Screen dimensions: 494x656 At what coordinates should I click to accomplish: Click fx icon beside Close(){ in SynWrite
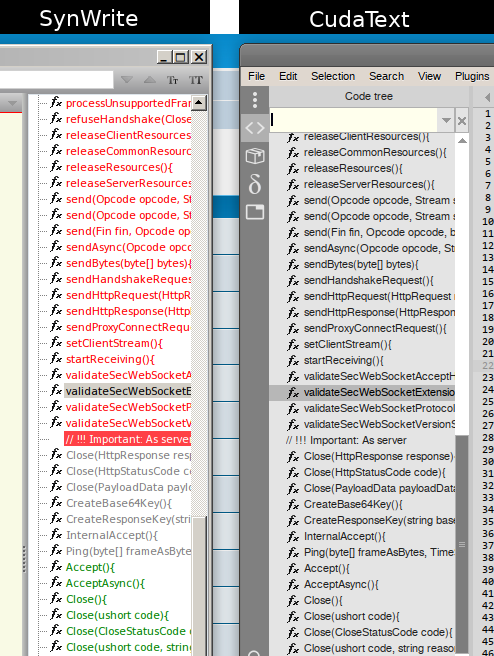(56, 598)
